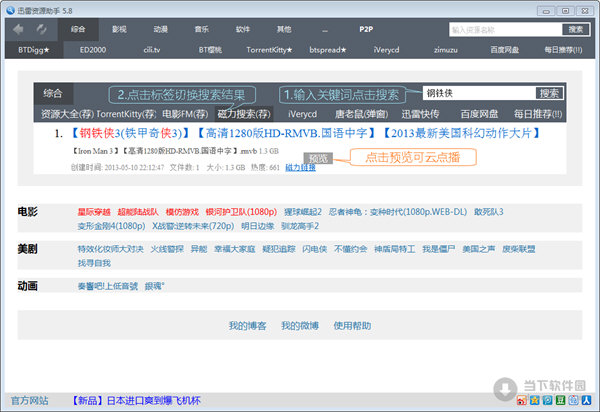600x412 pixels.
Task: Open 百度网盘 source in top bar
Action: pyautogui.click(x=505, y=50)
